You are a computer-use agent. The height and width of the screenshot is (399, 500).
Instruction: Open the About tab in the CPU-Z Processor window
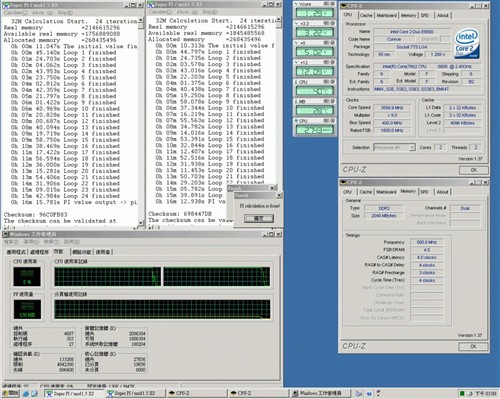(x=443, y=15)
